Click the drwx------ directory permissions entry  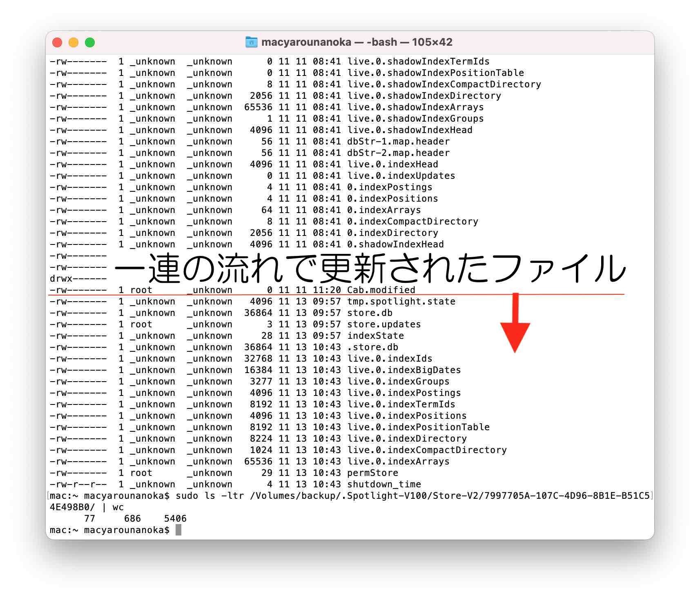(78, 278)
